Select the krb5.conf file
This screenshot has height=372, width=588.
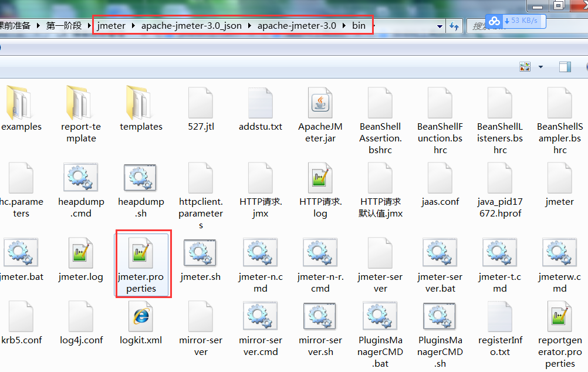(21, 323)
